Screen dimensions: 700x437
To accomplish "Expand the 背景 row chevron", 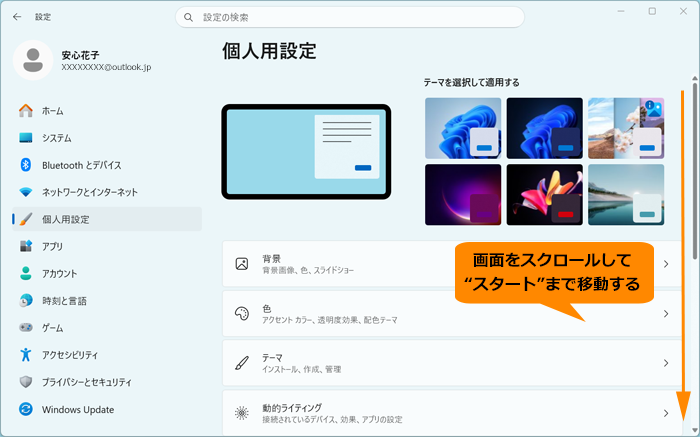I will [666, 264].
